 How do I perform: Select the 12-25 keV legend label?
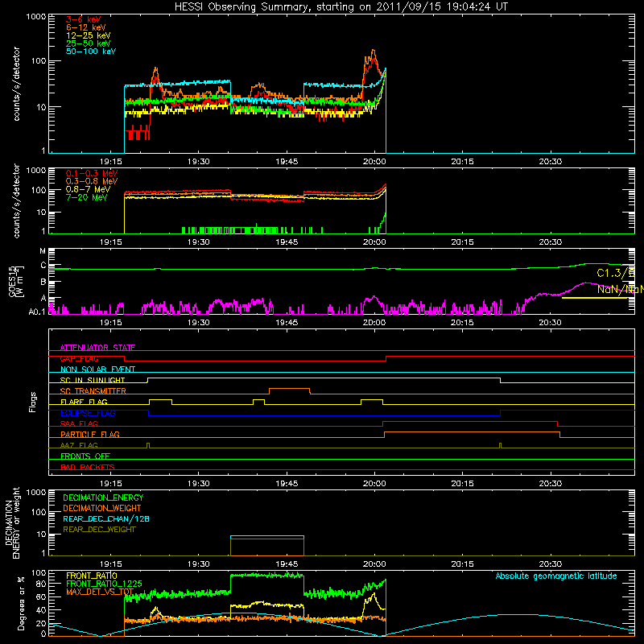89,35
